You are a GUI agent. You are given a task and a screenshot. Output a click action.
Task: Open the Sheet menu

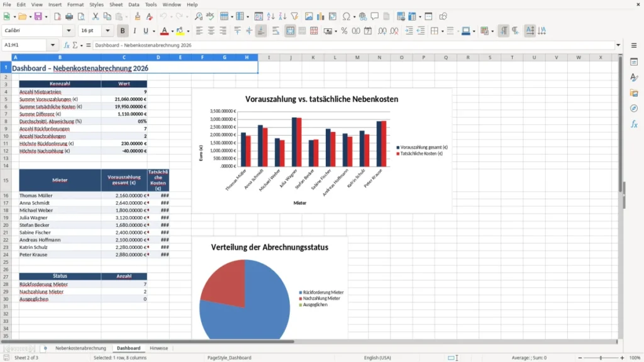116,4
